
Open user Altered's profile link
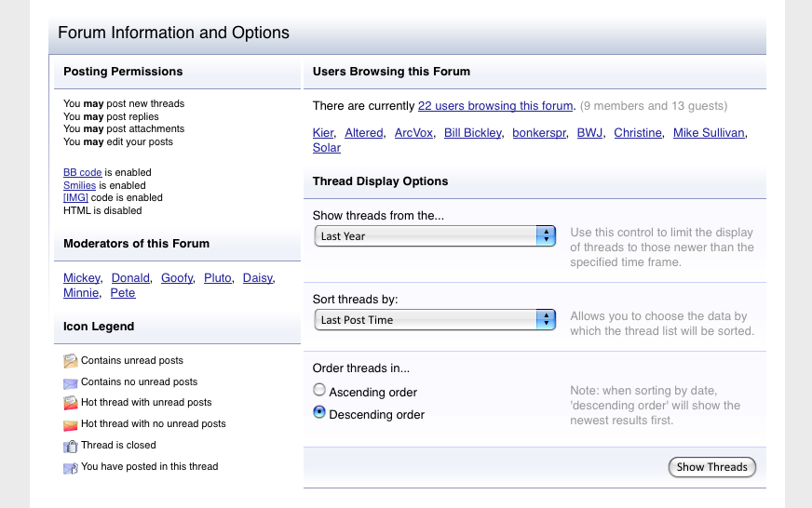coord(364,133)
